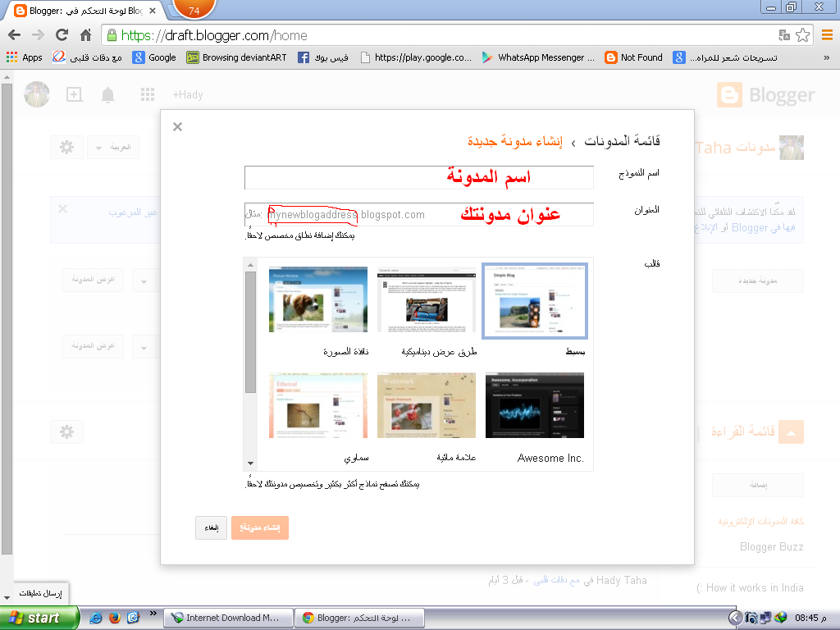
Task: Open the Chrome menu hamburger icon
Action: 827,35
